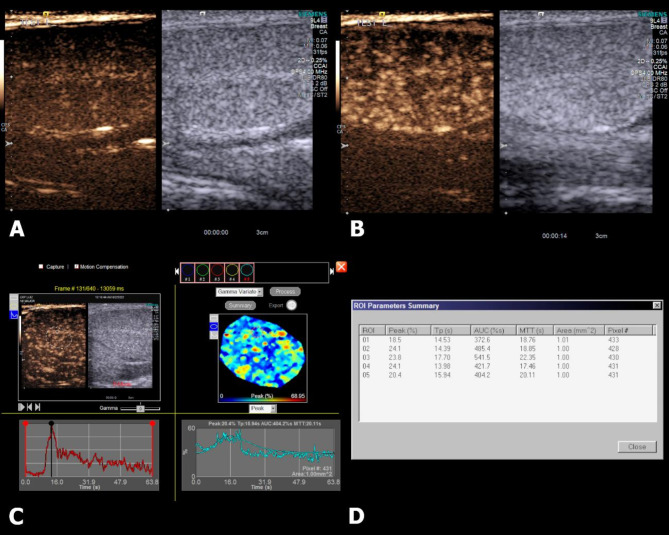669x535 pixels.
Task: Click bottom tool icon beside parametric map
Action: point(214,335)
